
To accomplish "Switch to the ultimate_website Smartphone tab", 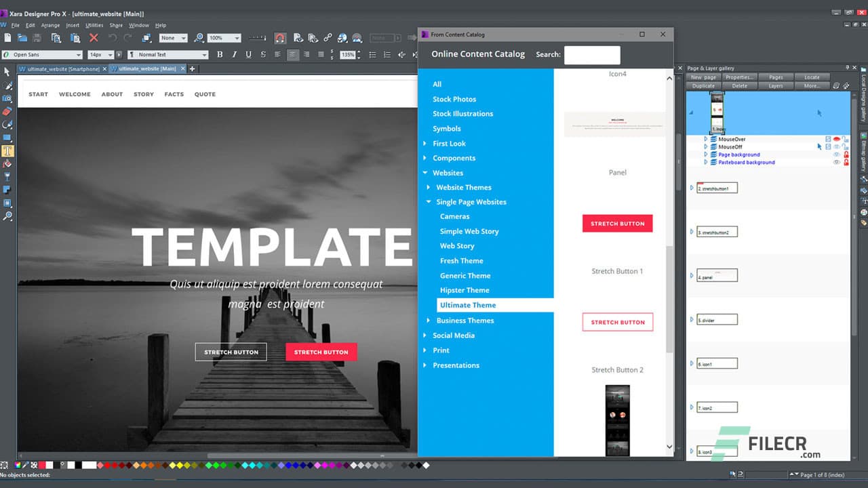I will click(x=61, y=68).
